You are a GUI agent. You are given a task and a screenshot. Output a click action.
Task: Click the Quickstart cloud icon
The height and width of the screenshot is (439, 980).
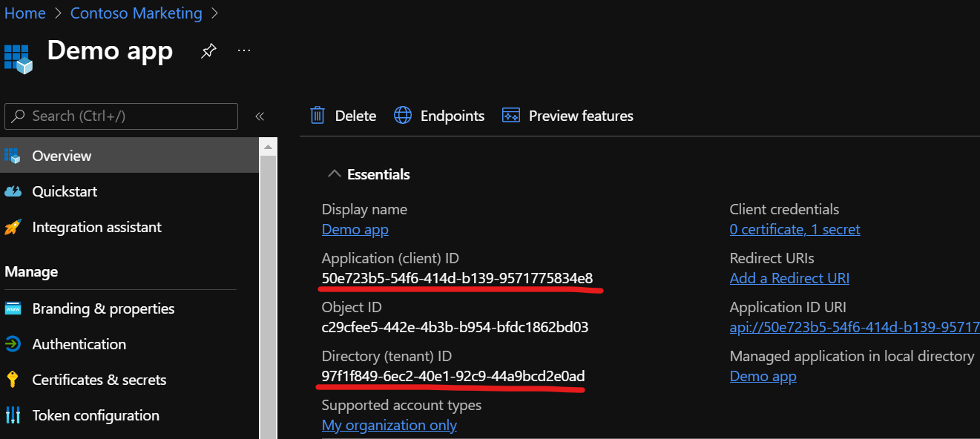13,191
